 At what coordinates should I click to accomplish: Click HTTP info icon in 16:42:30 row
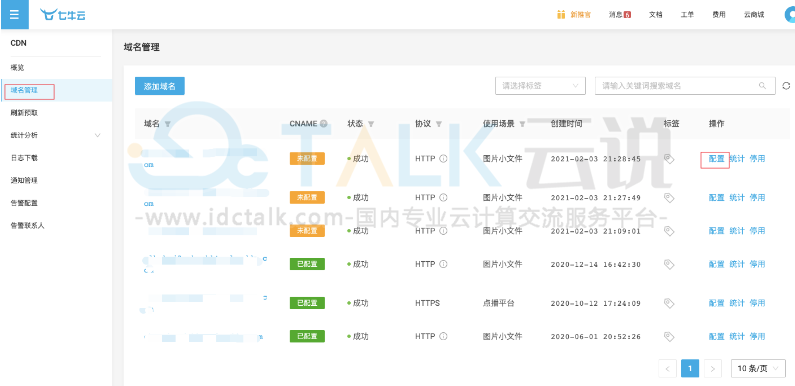pos(443,264)
